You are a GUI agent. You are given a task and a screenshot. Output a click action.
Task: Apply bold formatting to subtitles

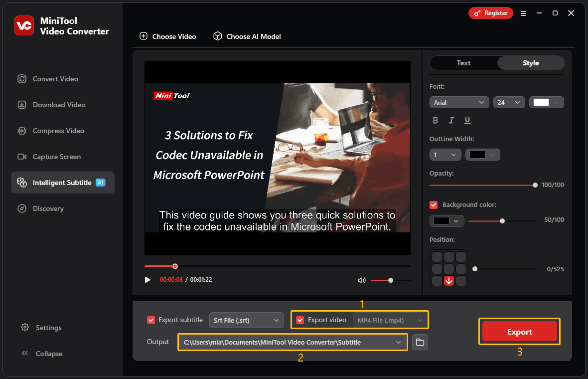click(435, 120)
